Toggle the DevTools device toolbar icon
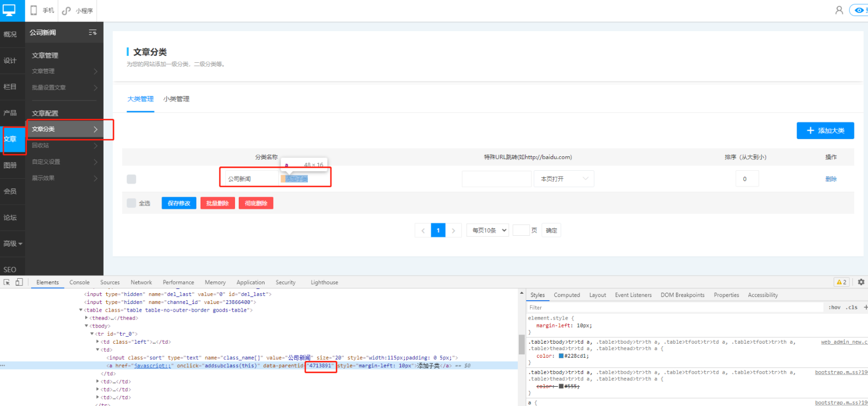Viewport: 868px width, 406px height. click(19, 282)
